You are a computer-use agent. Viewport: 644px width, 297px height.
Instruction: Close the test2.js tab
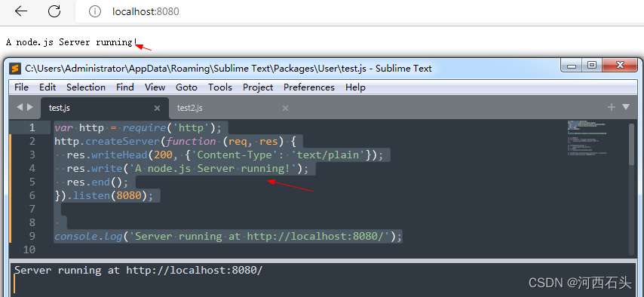tap(286, 109)
